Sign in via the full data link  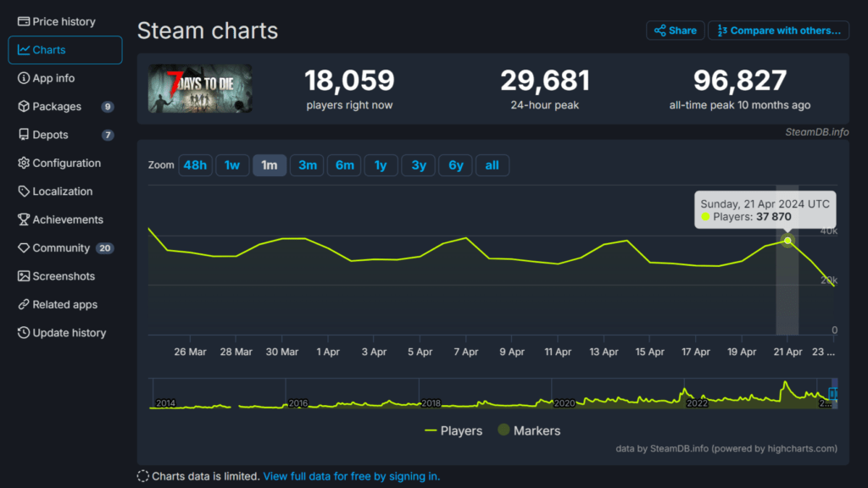click(x=351, y=475)
